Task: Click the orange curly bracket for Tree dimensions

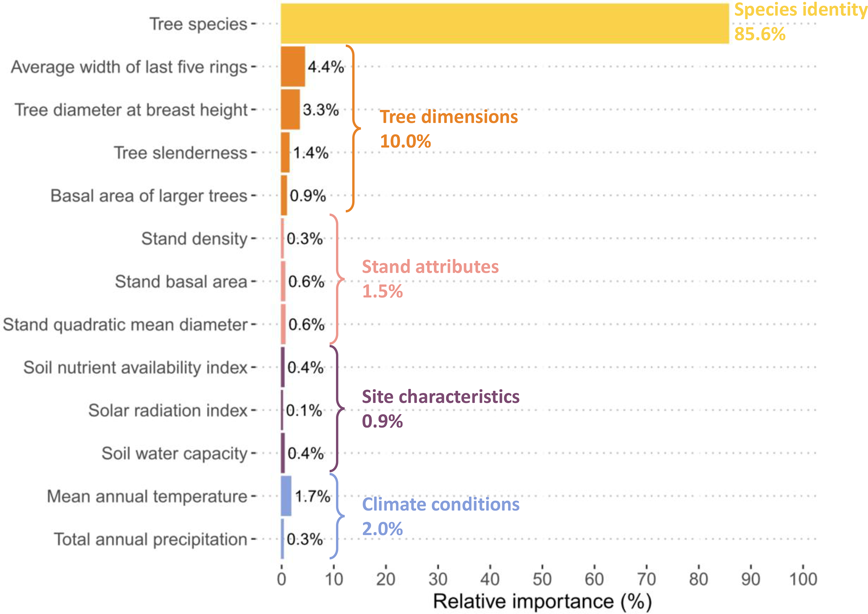Action: [x=354, y=128]
